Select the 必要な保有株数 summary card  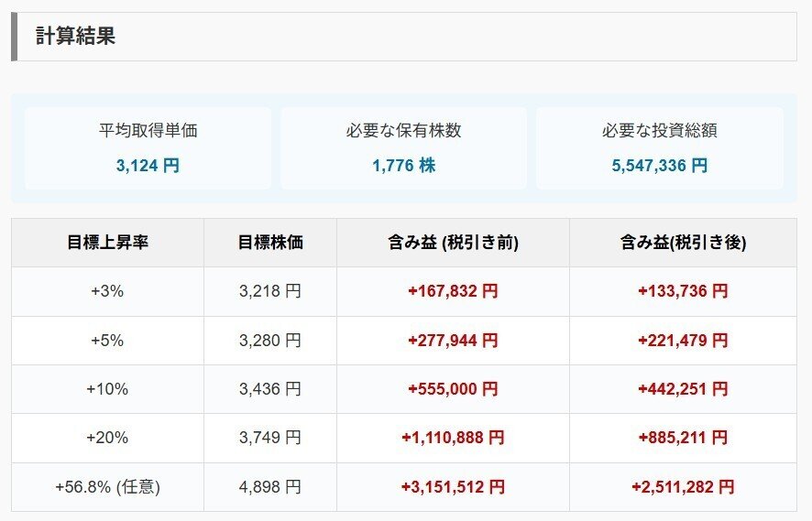coord(403,147)
